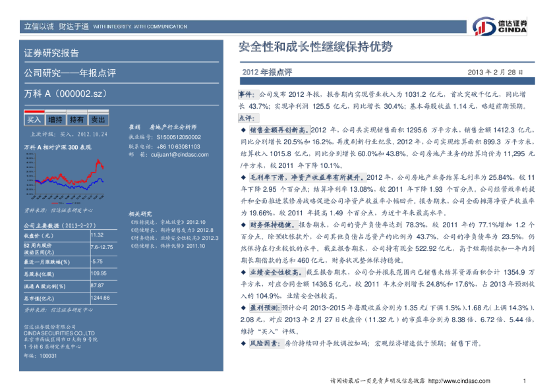This screenshot has height=392, width=555.
Task: Select the 卖出 rating box
Action: [x=98, y=119]
